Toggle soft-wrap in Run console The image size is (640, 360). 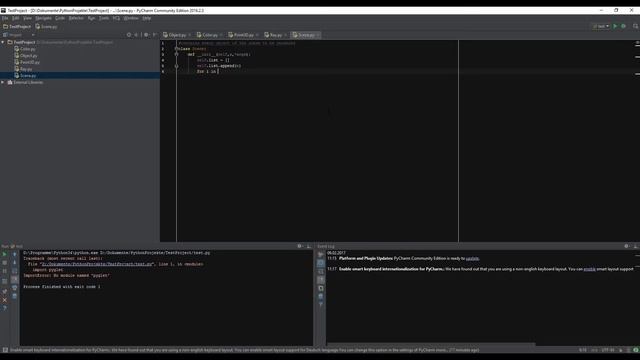pyautogui.click(x=14, y=271)
